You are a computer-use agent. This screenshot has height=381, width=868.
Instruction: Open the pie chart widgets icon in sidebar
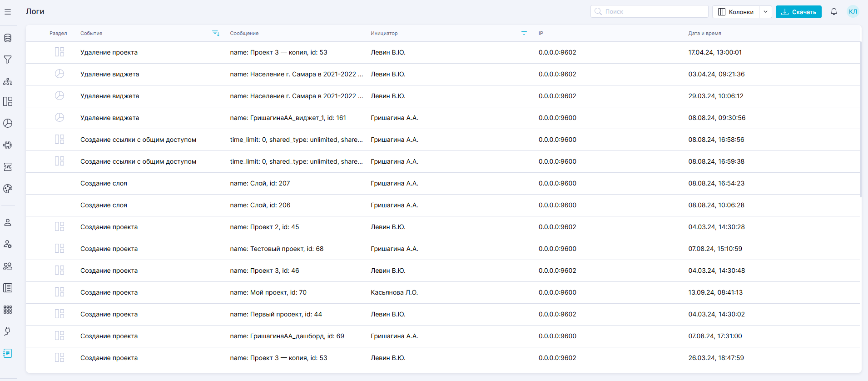point(8,123)
